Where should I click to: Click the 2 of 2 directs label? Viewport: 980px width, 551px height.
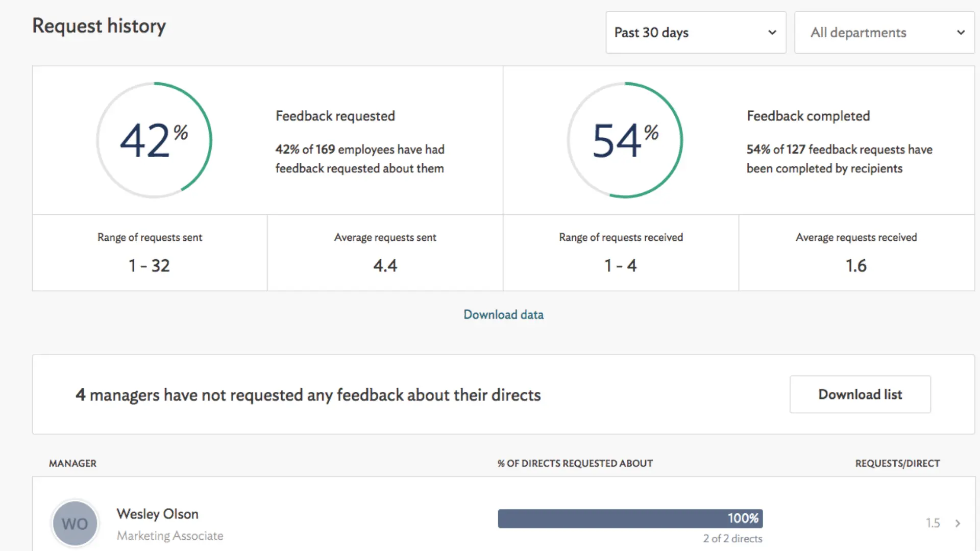pos(732,538)
